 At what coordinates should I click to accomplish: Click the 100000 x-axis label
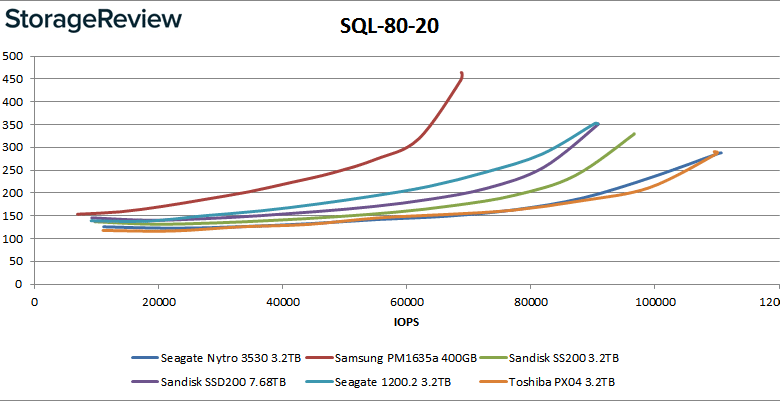tap(654, 302)
